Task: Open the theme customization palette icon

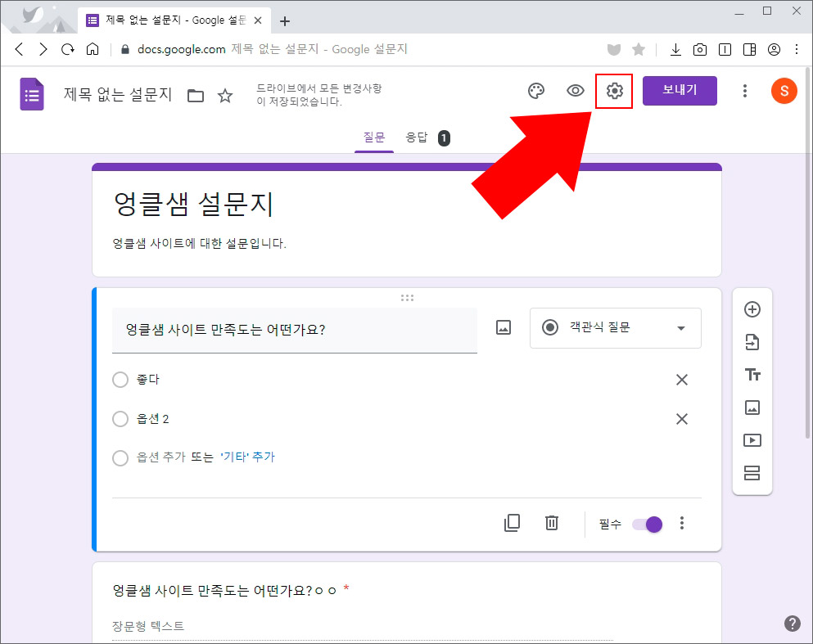Action: (536, 91)
